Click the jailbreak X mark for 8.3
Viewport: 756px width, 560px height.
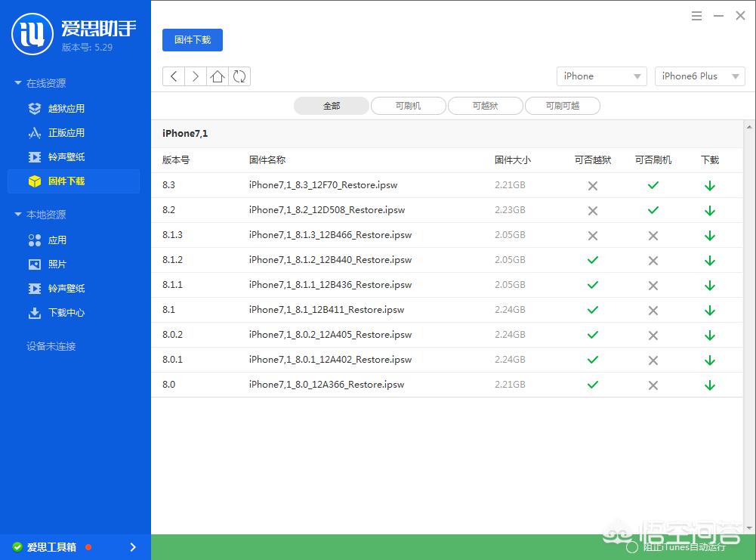coord(593,186)
